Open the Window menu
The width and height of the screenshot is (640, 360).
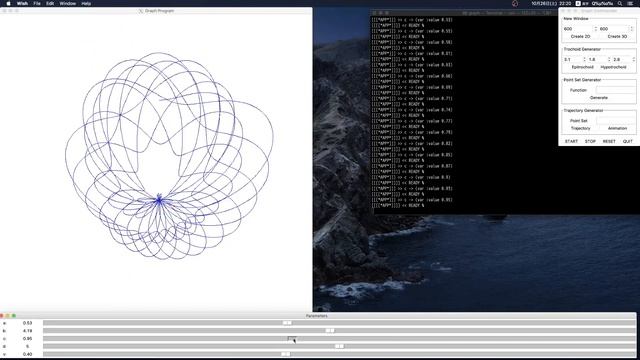[x=68, y=3]
